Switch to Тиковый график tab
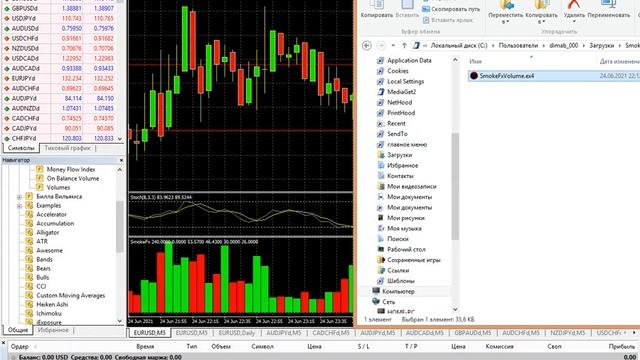Screen dimensions: 640x360 tap(67, 148)
